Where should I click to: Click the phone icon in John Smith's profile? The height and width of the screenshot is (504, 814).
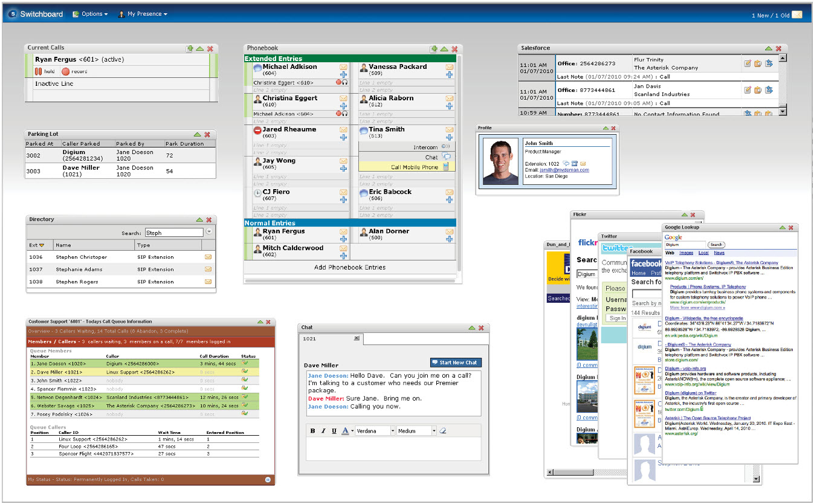574,164
